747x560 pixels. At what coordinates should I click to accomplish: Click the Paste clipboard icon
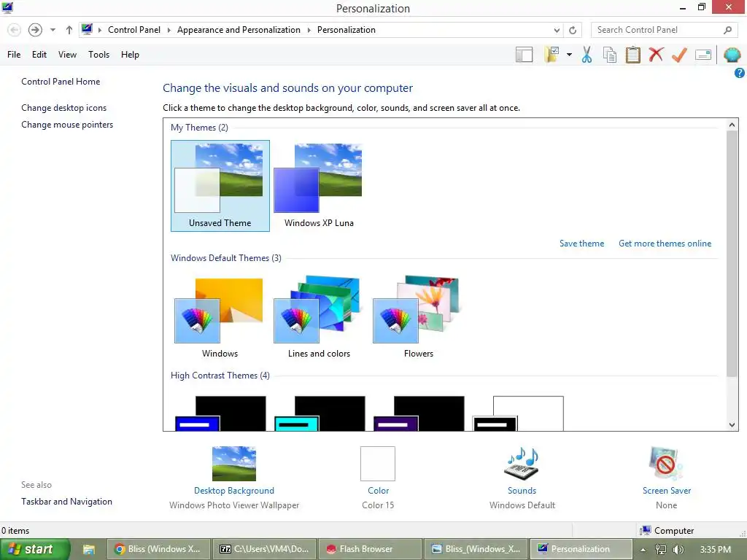[632, 55]
